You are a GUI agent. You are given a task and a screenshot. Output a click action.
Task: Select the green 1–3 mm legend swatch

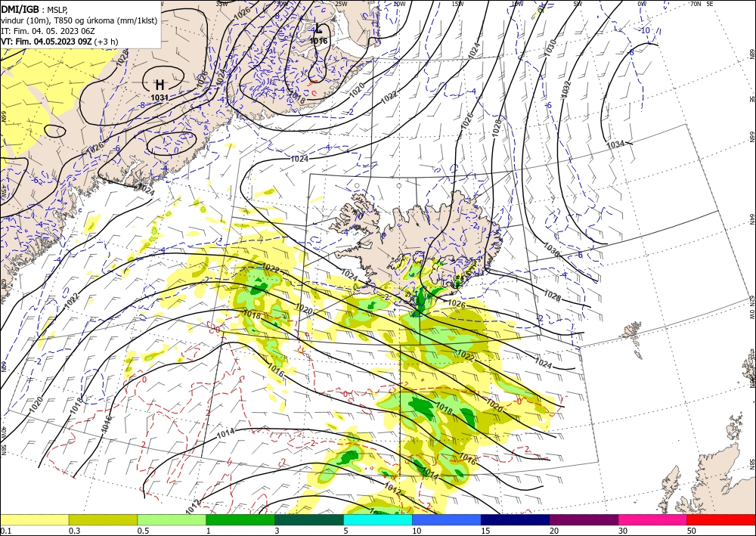pyautogui.click(x=240, y=519)
